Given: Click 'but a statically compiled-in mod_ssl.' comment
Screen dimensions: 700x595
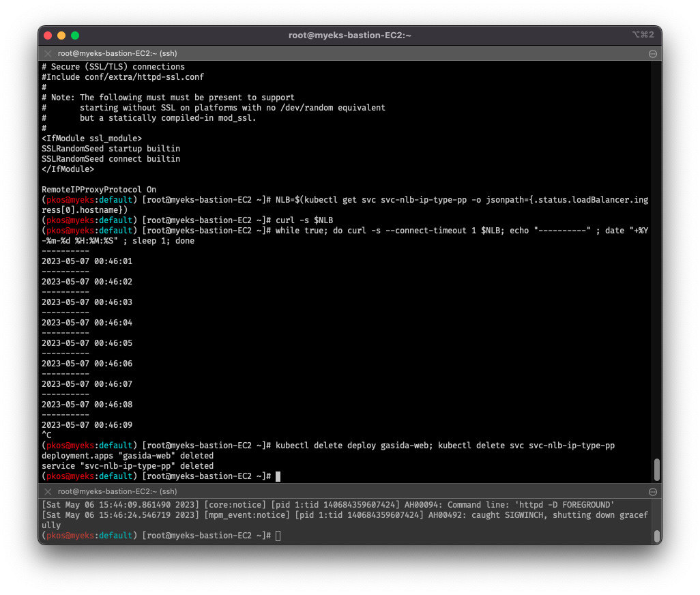Looking at the screenshot, I should tap(168, 118).
